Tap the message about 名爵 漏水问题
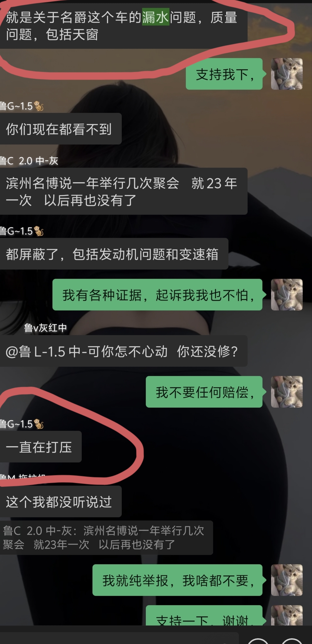This screenshot has width=312, height=644. pyautogui.click(x=124, y=26)
